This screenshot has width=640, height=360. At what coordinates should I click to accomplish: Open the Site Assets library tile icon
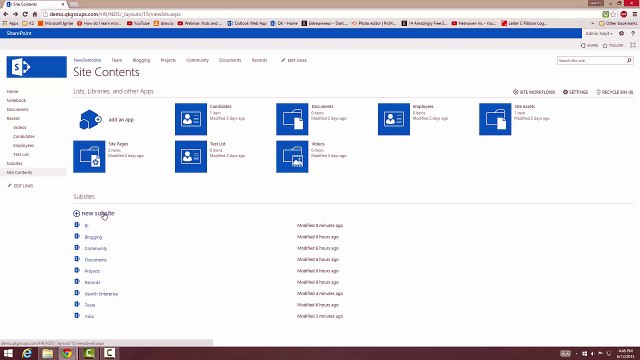[495, 119]
